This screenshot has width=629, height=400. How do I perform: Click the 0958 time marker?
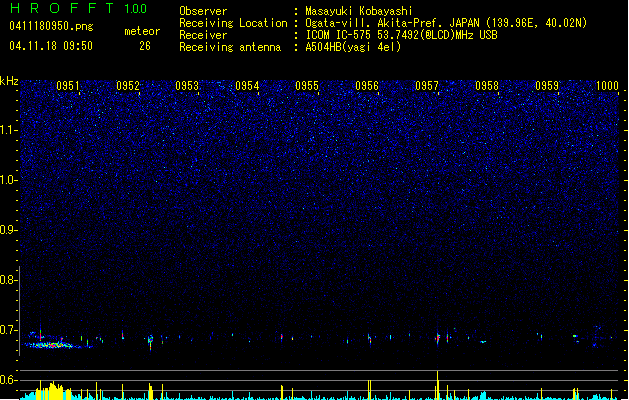pos(487,85)
